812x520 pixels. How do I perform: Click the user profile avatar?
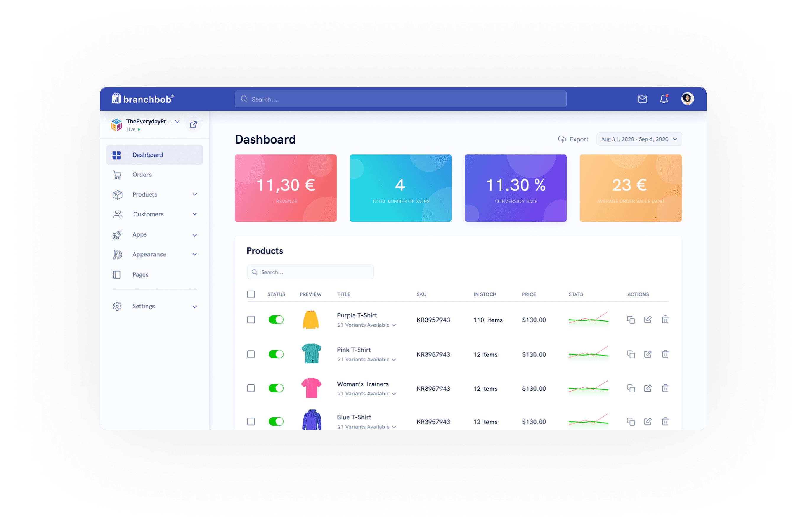[687, 99]
